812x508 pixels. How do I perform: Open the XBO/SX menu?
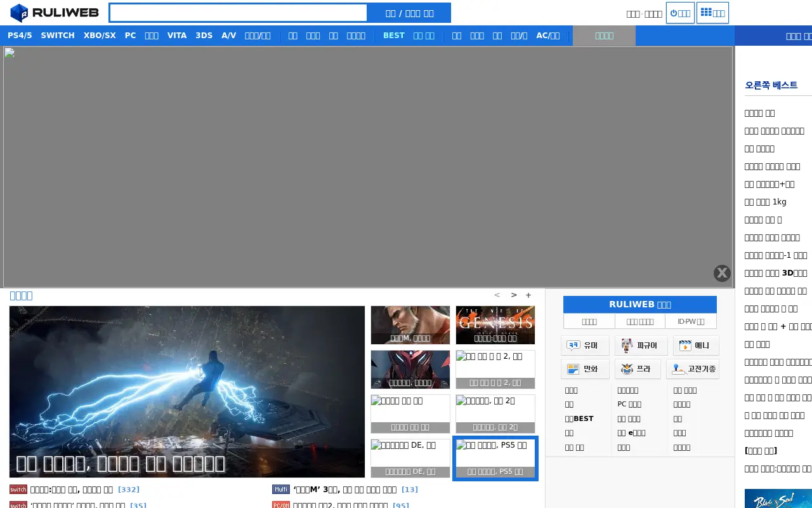pos(100,36)
